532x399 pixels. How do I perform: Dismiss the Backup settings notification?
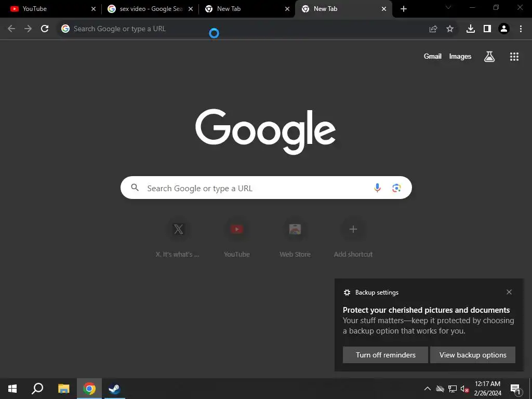point(509,292)
